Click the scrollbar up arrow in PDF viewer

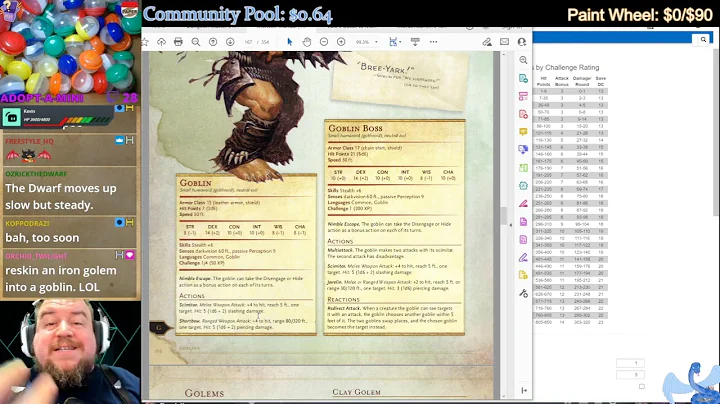[x=504, y=55]
